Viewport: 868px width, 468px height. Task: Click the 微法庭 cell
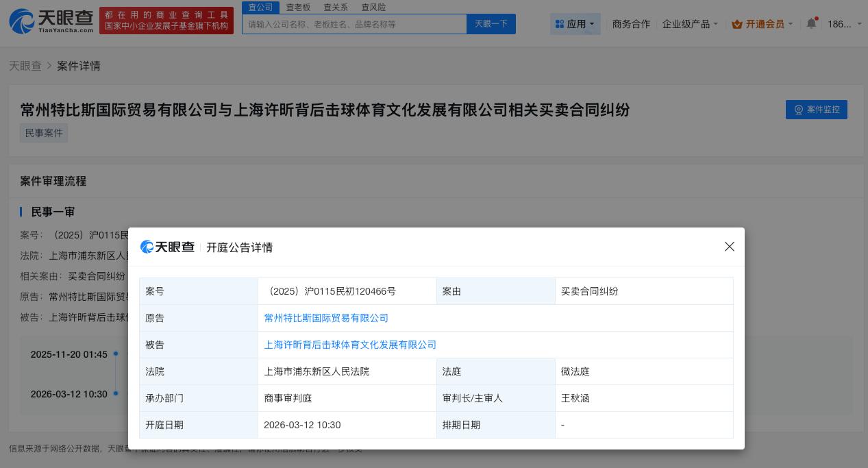[x=644, y=371]
